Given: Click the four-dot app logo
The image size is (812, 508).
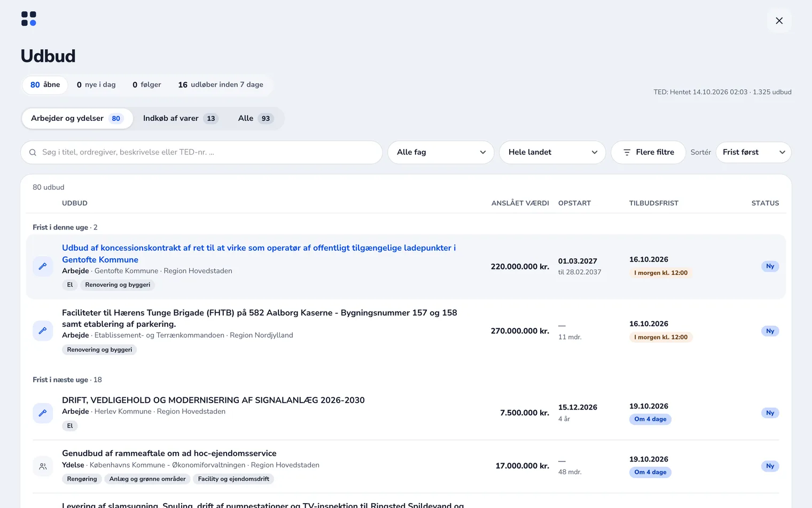Looking at the screenshot, I should pyautogui.click(x=29, y=19).
